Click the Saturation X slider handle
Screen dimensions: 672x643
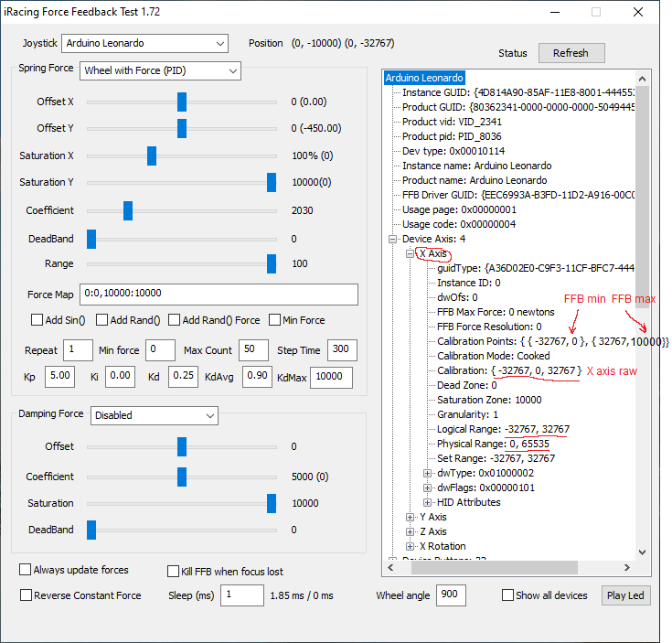[152, 156]
